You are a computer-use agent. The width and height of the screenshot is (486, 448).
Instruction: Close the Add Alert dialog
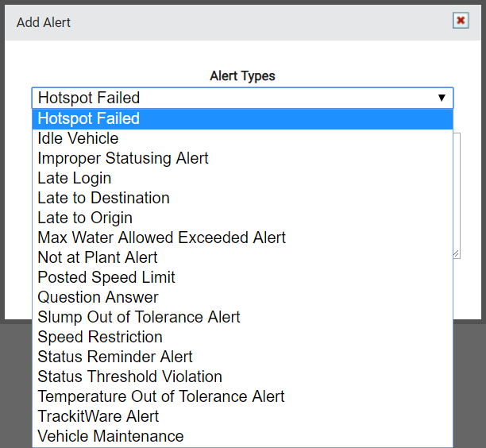point(461,21)
